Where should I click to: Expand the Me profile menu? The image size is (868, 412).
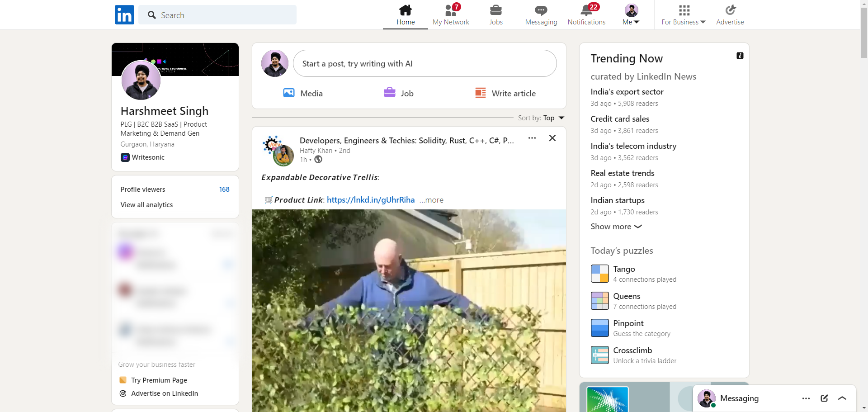[631, 15]
